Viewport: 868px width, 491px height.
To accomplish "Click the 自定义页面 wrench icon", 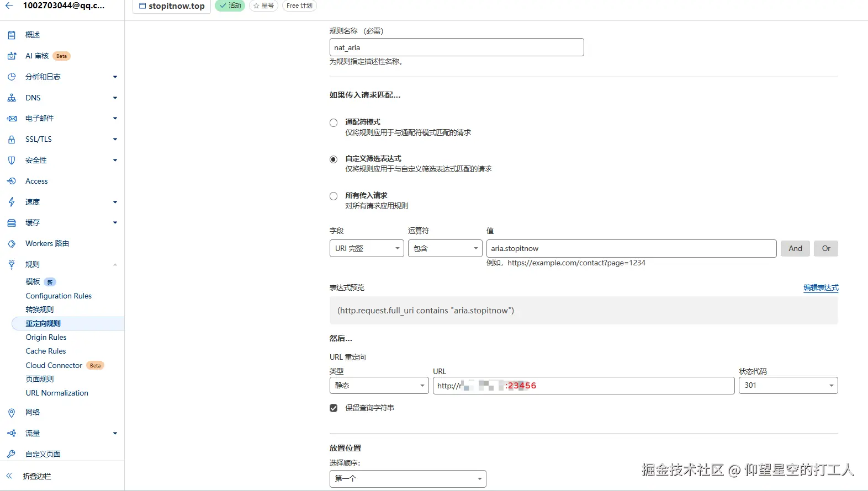I will point(12,454).
